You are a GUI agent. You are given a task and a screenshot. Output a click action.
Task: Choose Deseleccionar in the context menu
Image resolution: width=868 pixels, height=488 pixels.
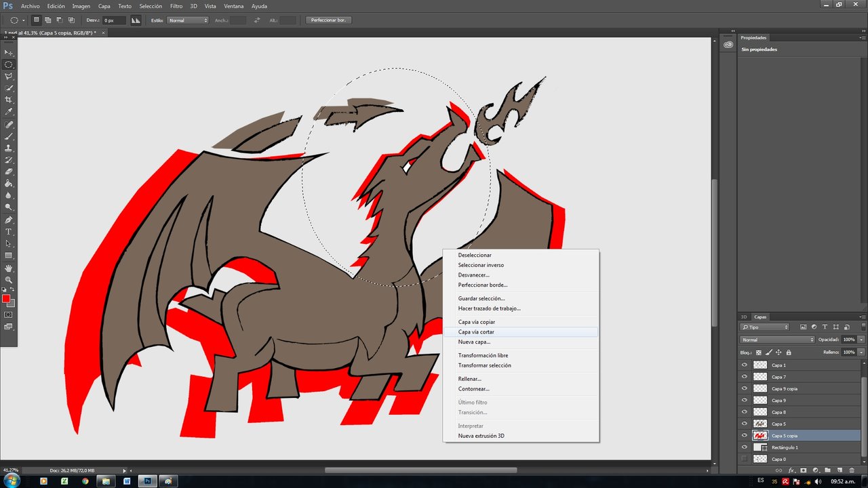pos(521,256)
